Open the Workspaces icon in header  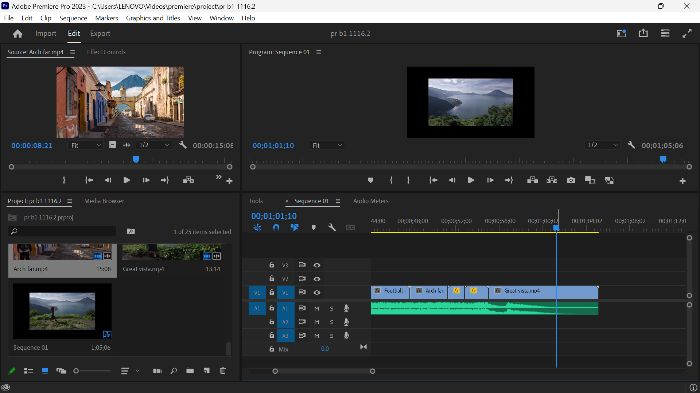pyautogui.click(x=621, y=33)
